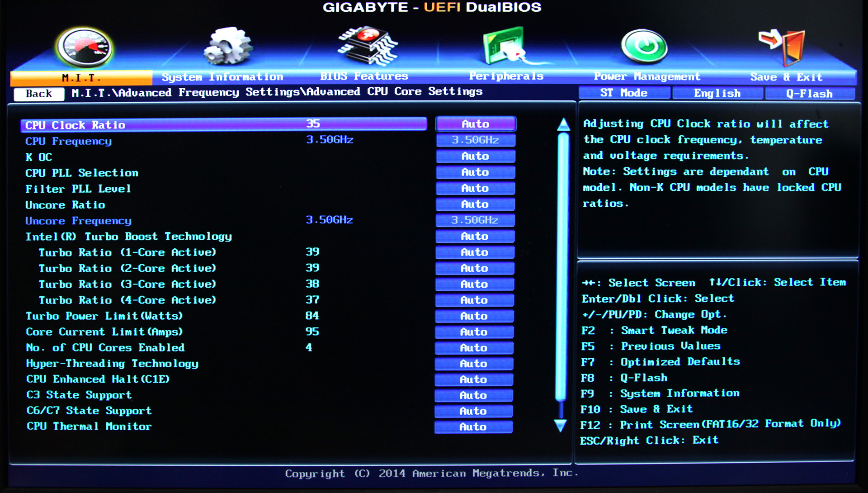Image resolution: width=868 pixels, height=493 pixels.
Task: Switch to the M.I.T. tab
Action: tap(81, 78)
